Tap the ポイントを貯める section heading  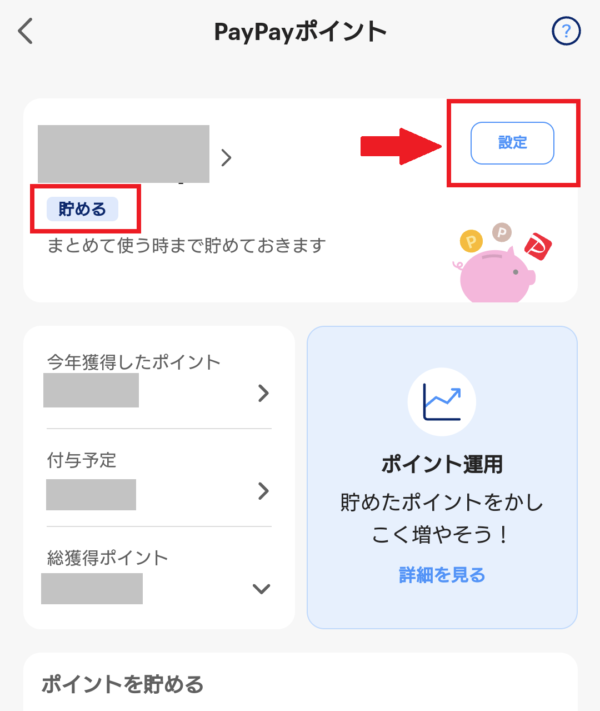(x=122, y=684)
